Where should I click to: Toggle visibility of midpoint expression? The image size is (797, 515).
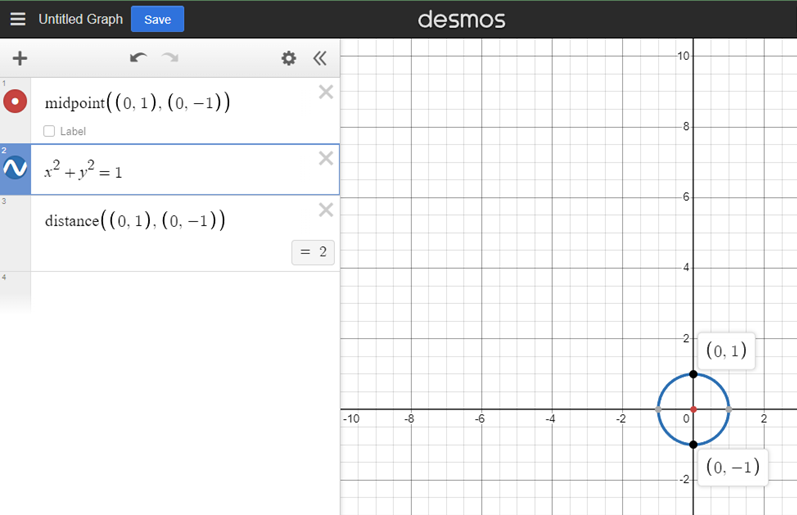15,101
